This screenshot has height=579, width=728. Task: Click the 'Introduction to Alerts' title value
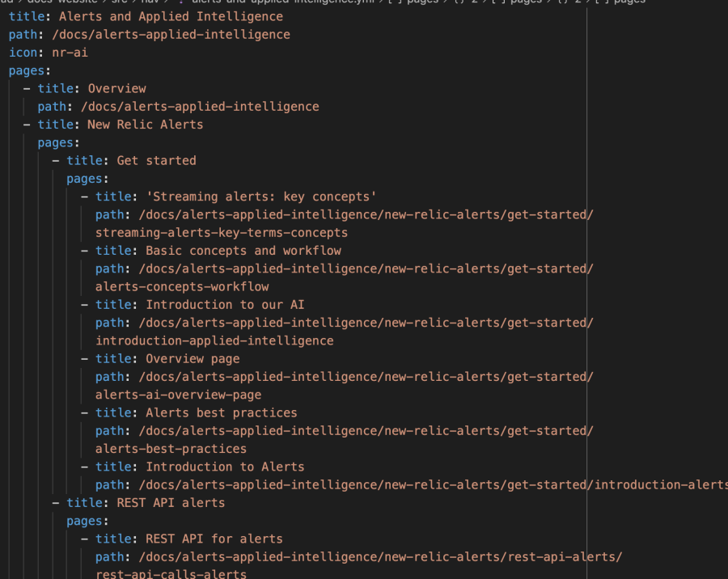click(225, 467)
